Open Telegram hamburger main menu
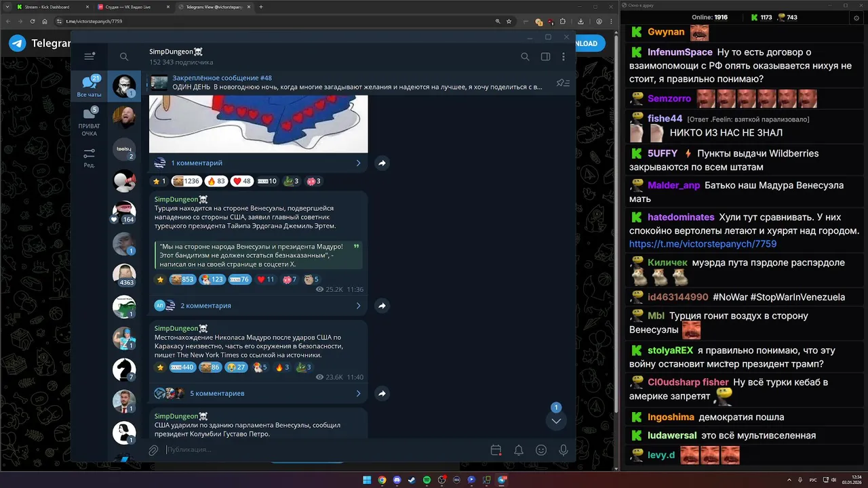Screen dimensions: 868x488 point(89,57)
